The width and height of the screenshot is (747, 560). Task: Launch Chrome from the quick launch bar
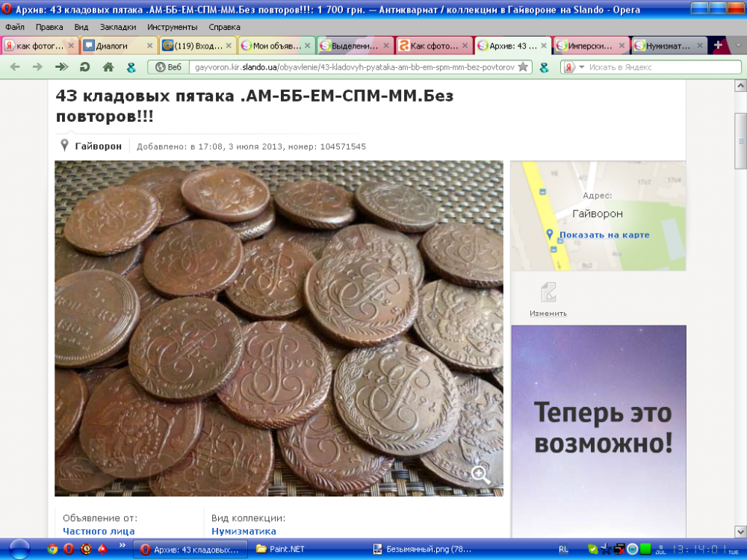tap(52, 550)
